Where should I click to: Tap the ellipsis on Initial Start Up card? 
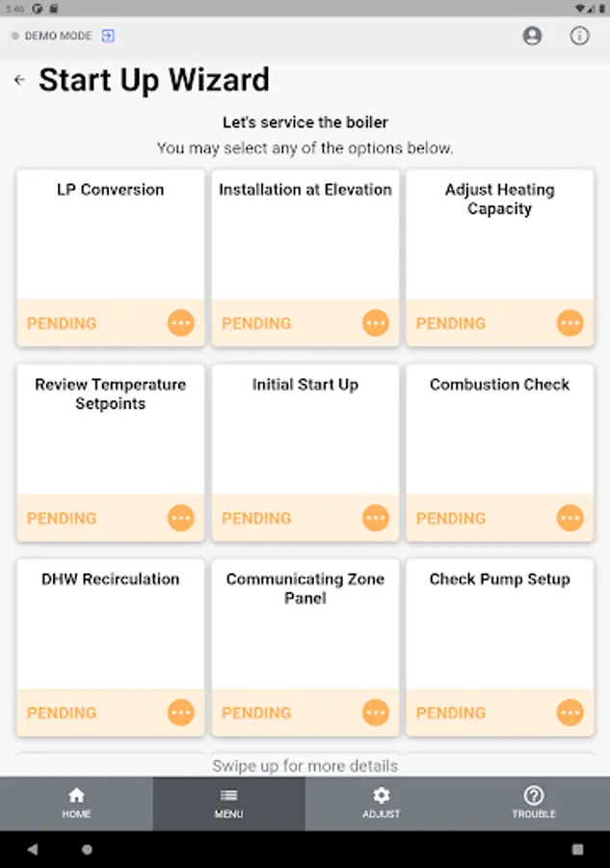click(376, 518)
